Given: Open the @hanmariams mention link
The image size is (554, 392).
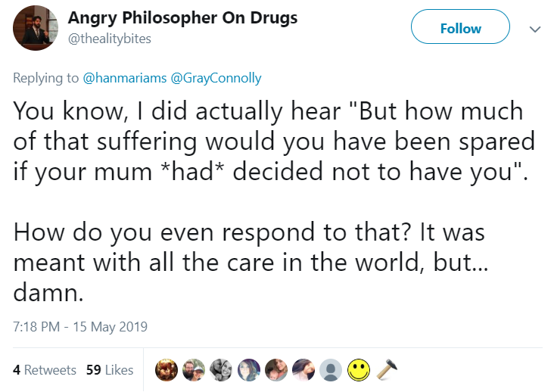Looking at the screenshot, I should [x=118, y=77].
